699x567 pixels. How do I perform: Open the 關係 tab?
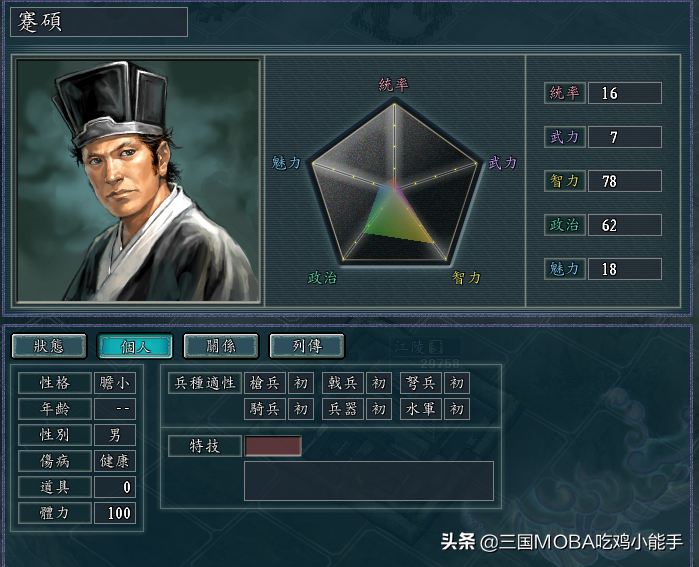tap(221, 346)
